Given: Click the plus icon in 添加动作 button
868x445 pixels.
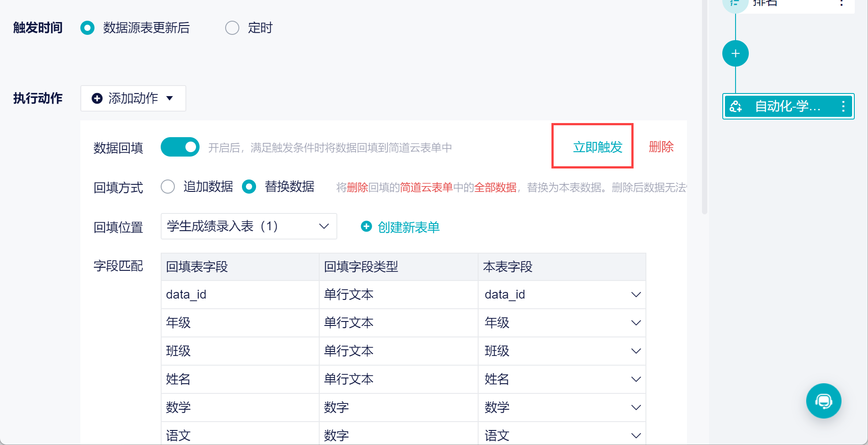Looking at the screenshot, I should 97,98.
